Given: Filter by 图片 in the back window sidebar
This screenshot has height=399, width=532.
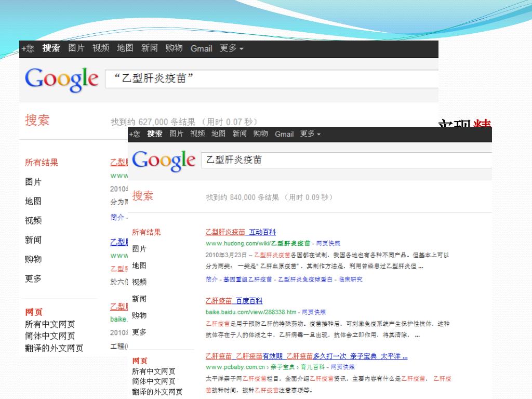Looking at the screenshot, I should [33, 182].
